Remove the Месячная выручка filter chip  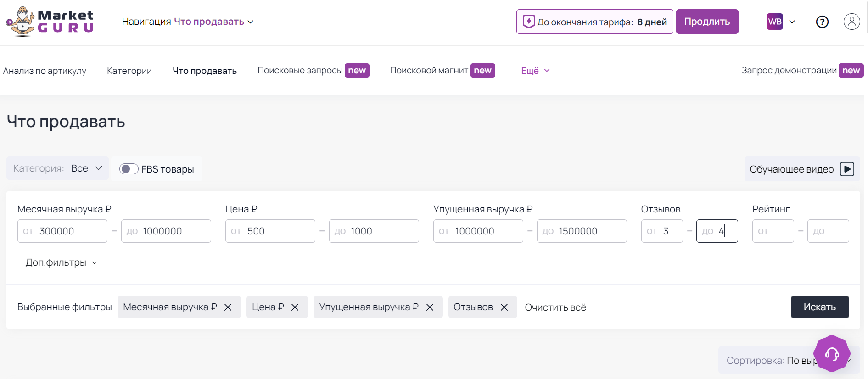(228, 307)
